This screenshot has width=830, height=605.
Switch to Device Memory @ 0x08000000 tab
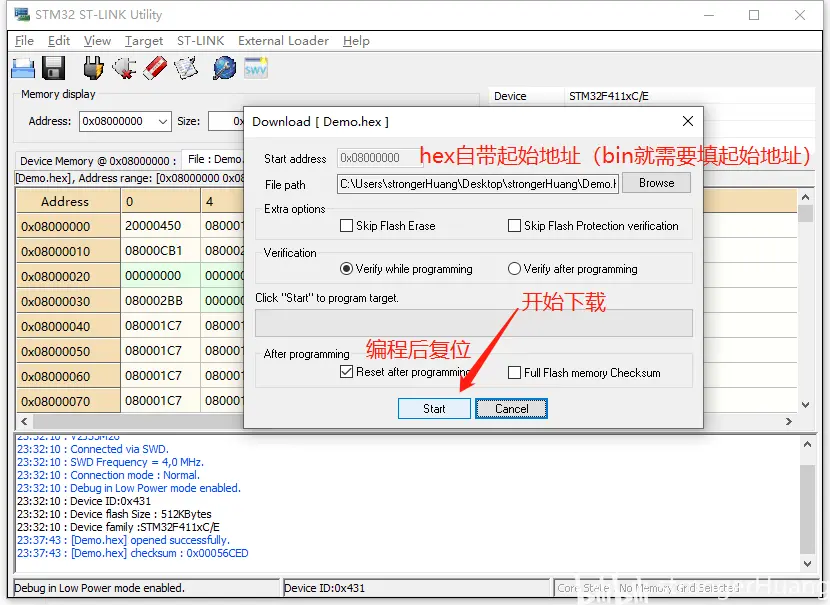97,160
